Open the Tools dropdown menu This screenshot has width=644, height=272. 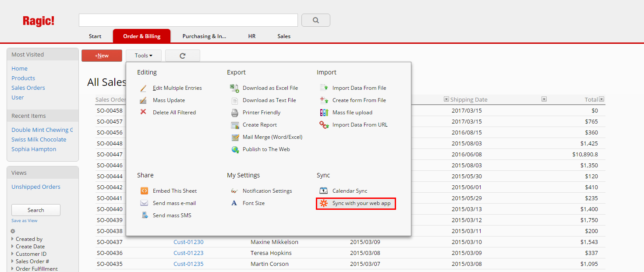tap(143, 56)
